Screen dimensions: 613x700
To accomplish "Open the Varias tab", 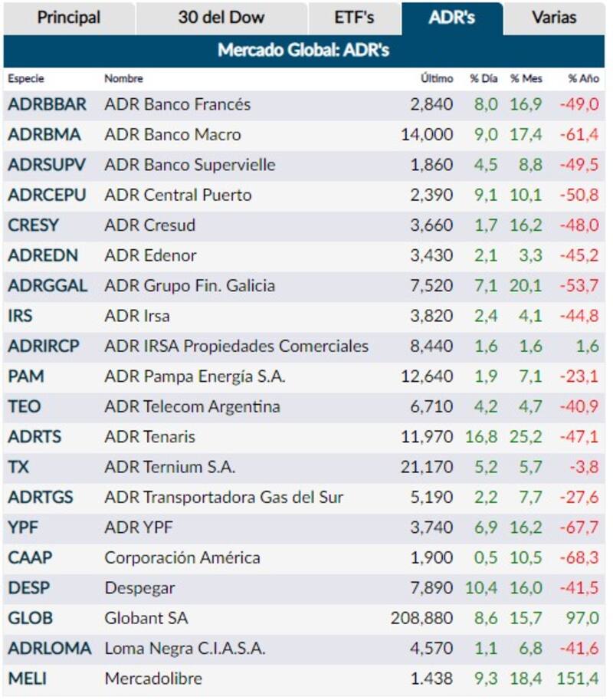I will (553, 18).
